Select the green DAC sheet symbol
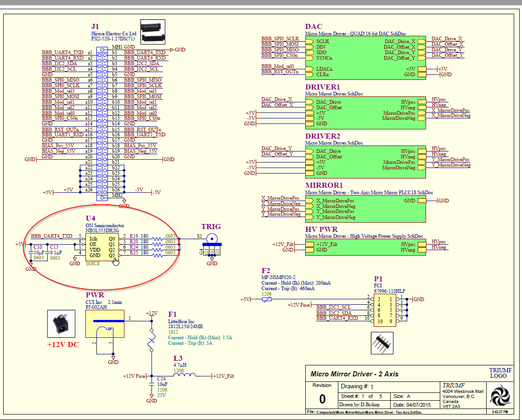Image resolution: width=522 pixels, height=420 pixels. 365,57
